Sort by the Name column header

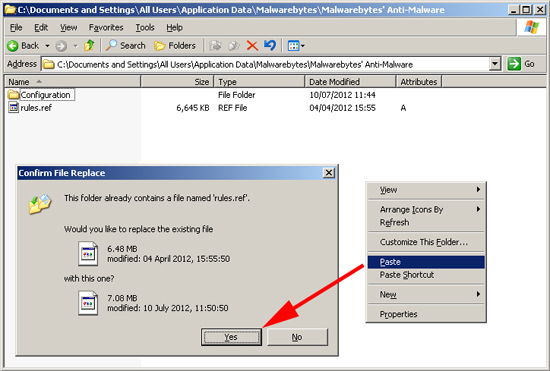[73, 82]
